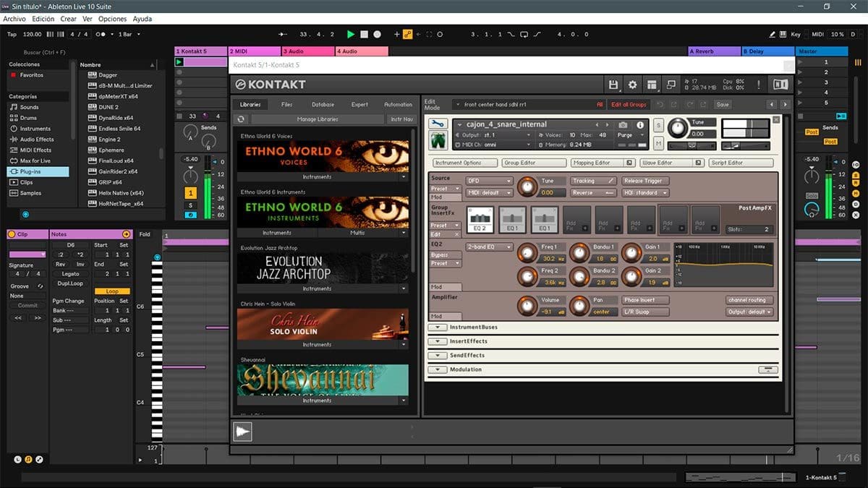Open Wave Editor in external window icon
The image size is (868, 488).
pos(697,163)
